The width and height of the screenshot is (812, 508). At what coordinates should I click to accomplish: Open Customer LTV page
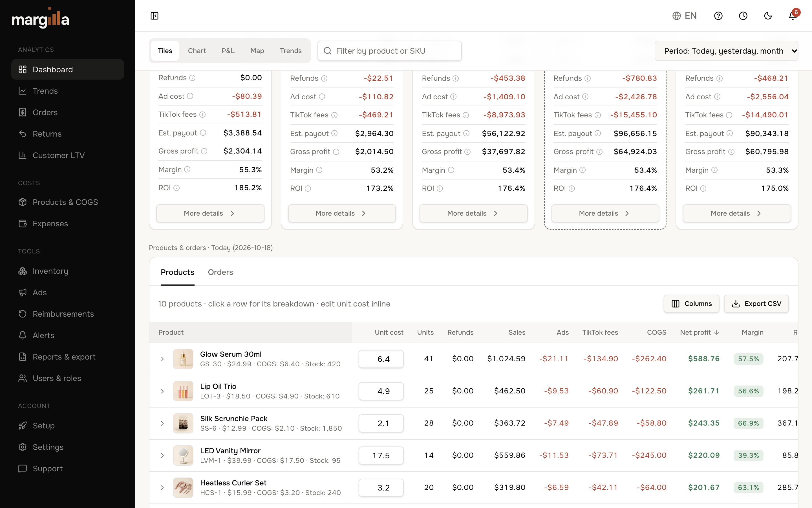67,156
